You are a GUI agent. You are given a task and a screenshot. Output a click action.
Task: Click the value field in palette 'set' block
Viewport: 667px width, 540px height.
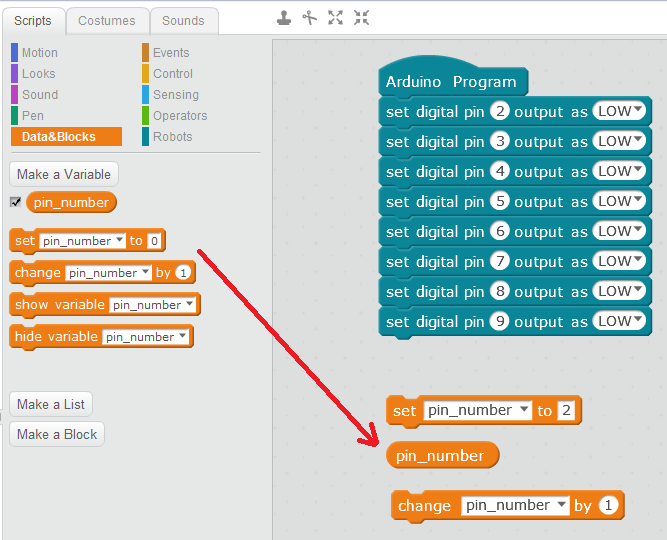pos(154,241)
